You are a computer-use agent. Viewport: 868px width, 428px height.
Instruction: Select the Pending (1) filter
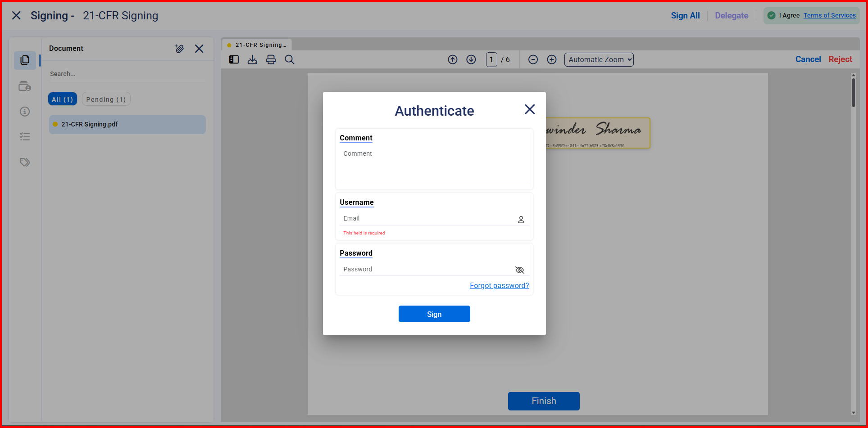pos(106,99)
